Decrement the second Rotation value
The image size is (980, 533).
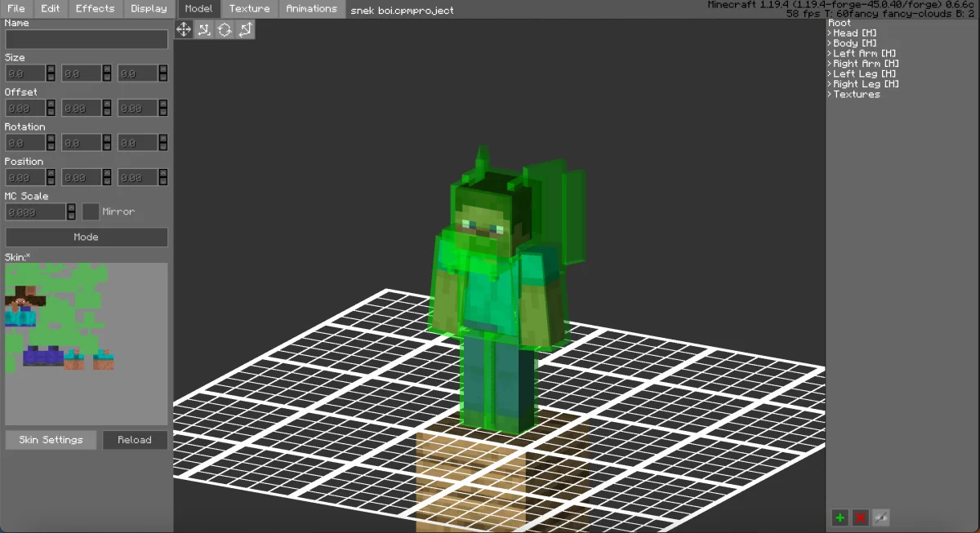(107, 147)
